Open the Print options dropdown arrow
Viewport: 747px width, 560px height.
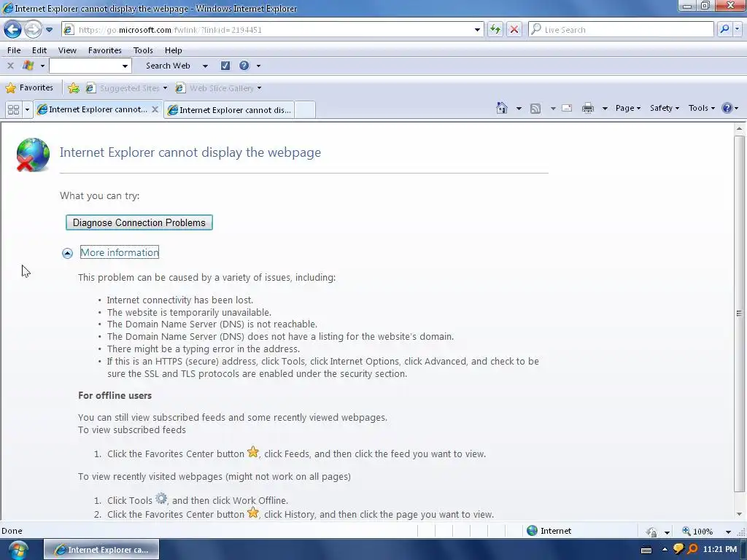click(x=605, y=109)
